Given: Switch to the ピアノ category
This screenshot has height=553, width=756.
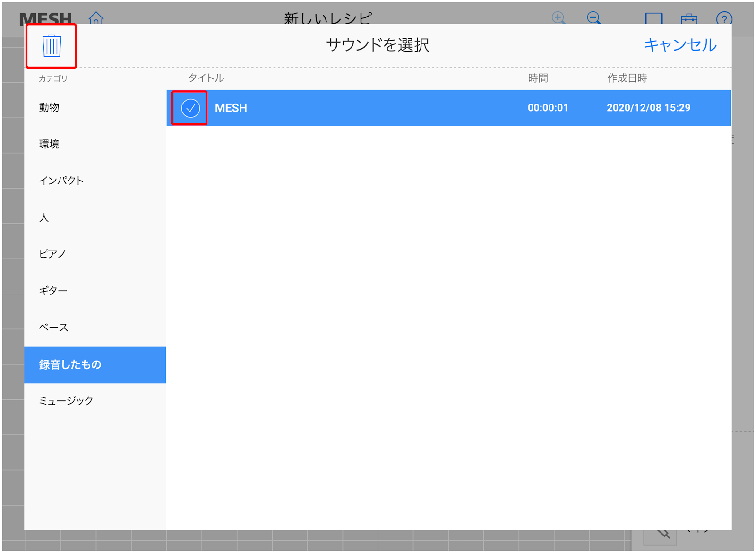Looking at the screenshot, I should tap(94, 254).
